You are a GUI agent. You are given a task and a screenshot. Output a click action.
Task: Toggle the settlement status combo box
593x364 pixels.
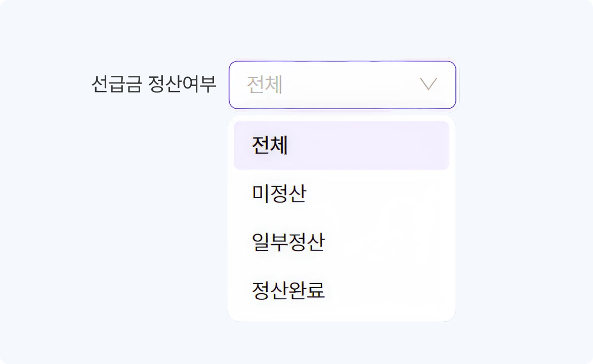point(342,85)
